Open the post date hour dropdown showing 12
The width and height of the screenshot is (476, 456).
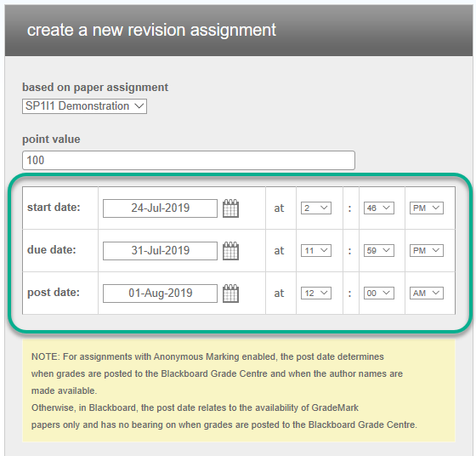[x=316, y=294]
